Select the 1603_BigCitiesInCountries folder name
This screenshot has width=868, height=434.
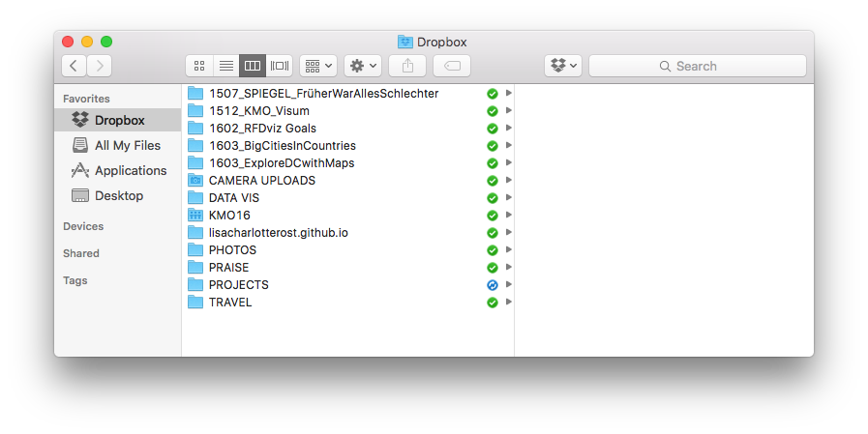click(x=283, y=145)
